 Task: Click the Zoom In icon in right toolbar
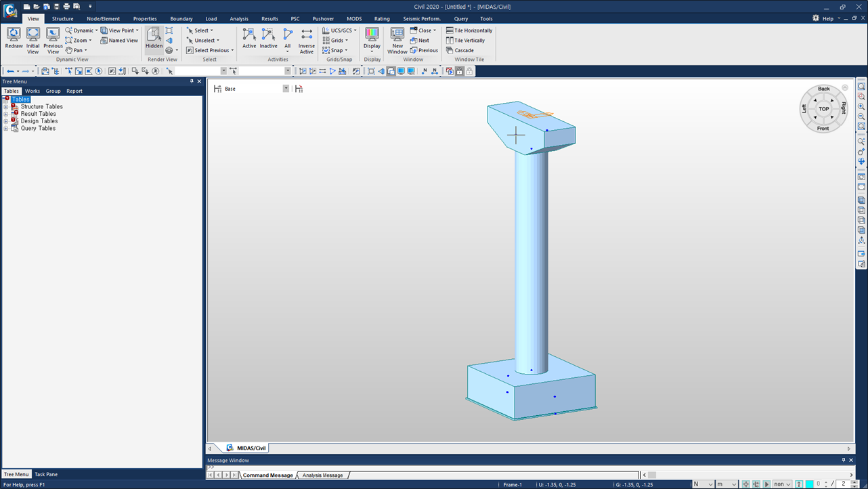(x=861, y=107)
